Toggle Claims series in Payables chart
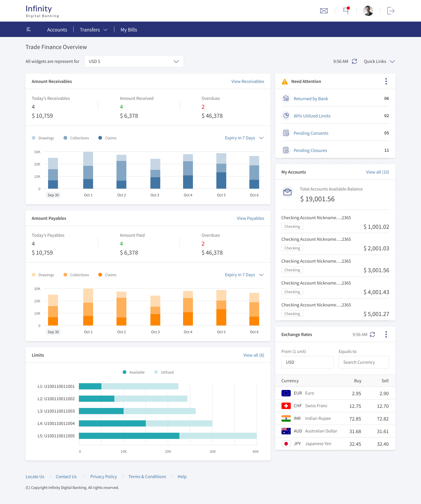 107,275
